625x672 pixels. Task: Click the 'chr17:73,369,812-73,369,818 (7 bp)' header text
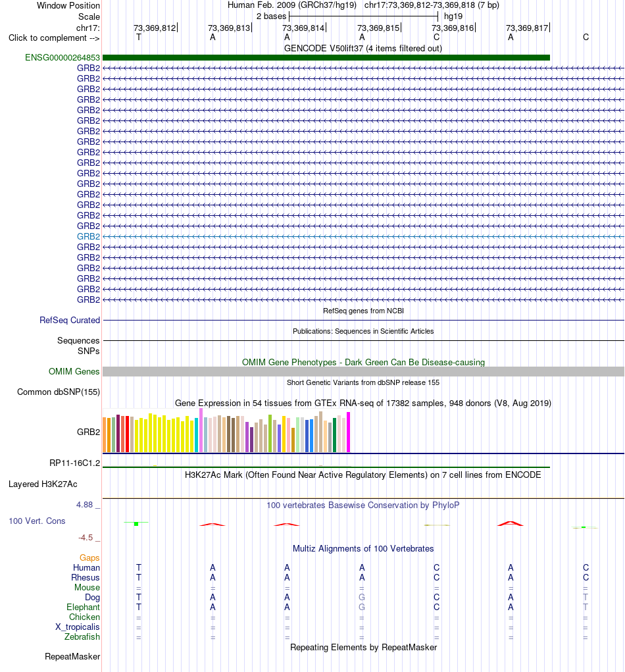point(432,5)
